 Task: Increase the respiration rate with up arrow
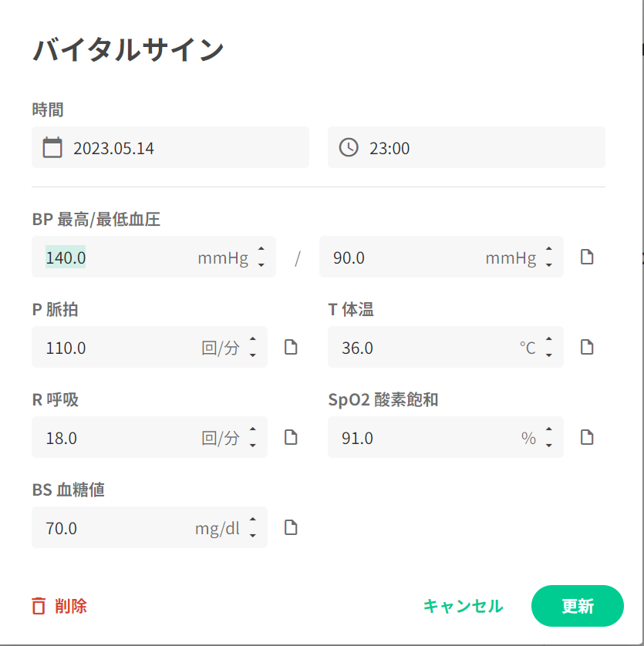coord(252,429)
